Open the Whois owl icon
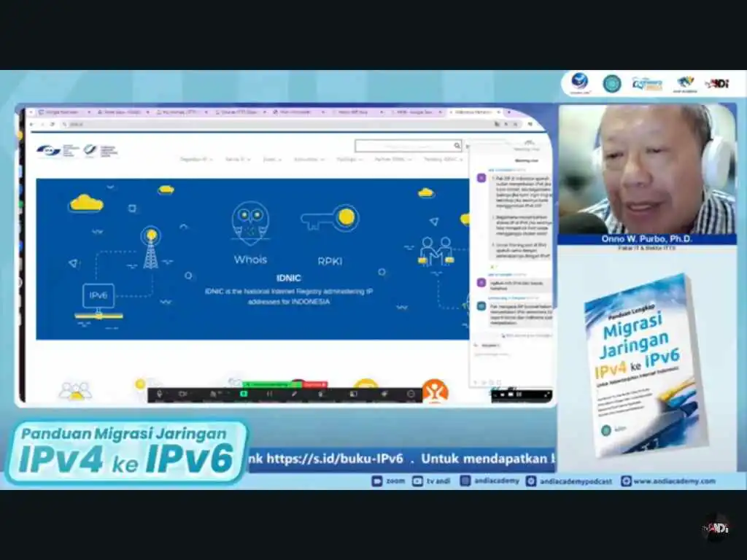 251,223
